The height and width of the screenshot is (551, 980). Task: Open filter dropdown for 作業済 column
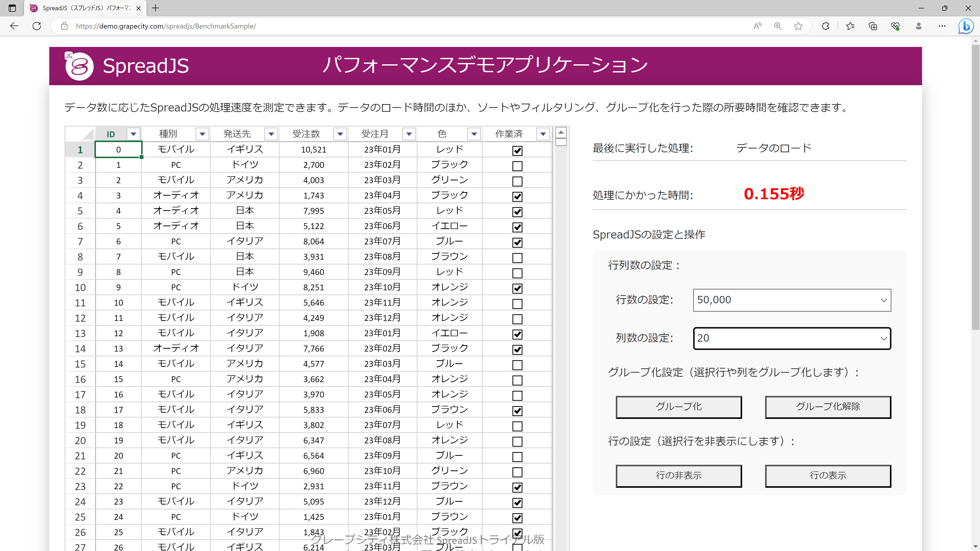coord(543,134)
